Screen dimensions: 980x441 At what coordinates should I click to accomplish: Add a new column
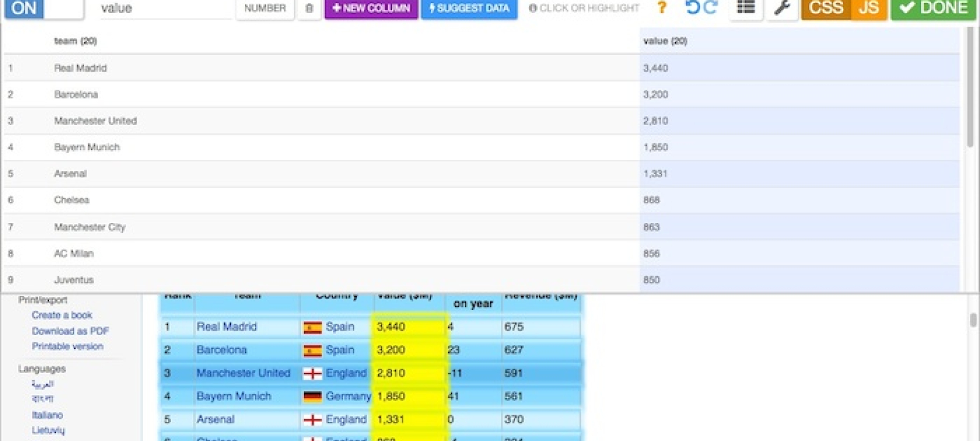[x=371, y=9]
